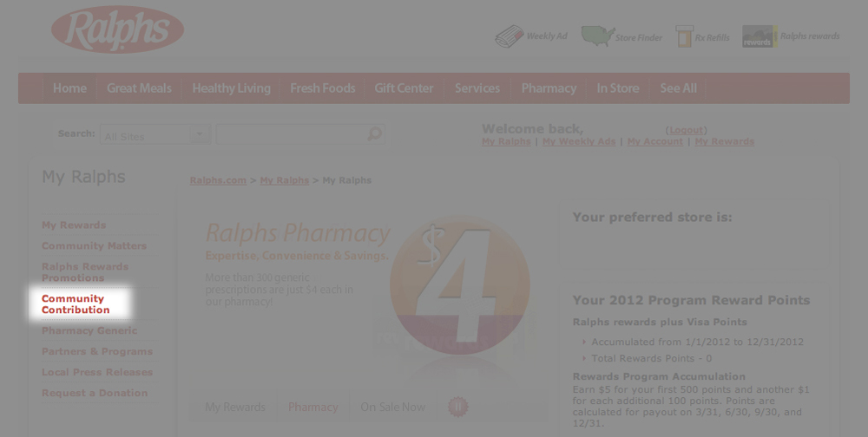Screen dimensions: 868x437
Task: Click the Logout link
Action: 686,130
